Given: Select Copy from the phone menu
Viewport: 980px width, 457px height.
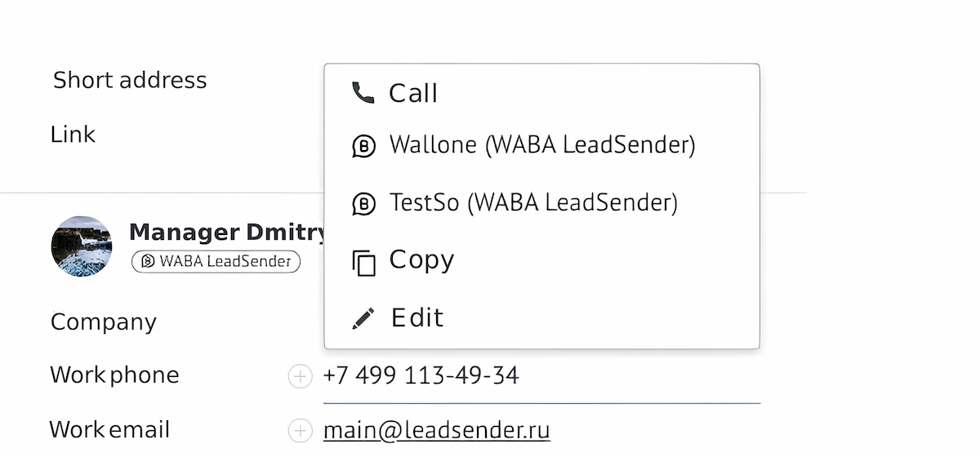Looking at the screenshot, I should pyautogui.click(x=421, y=260).
